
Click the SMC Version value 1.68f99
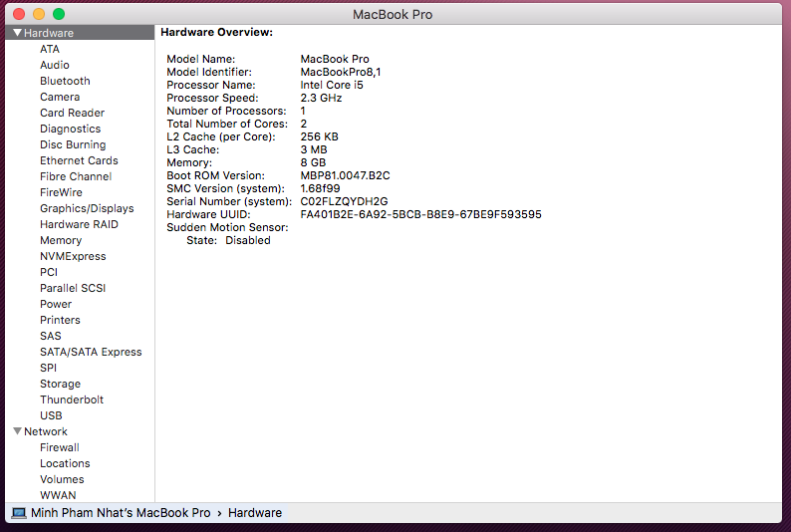click(x=320, y=188)
